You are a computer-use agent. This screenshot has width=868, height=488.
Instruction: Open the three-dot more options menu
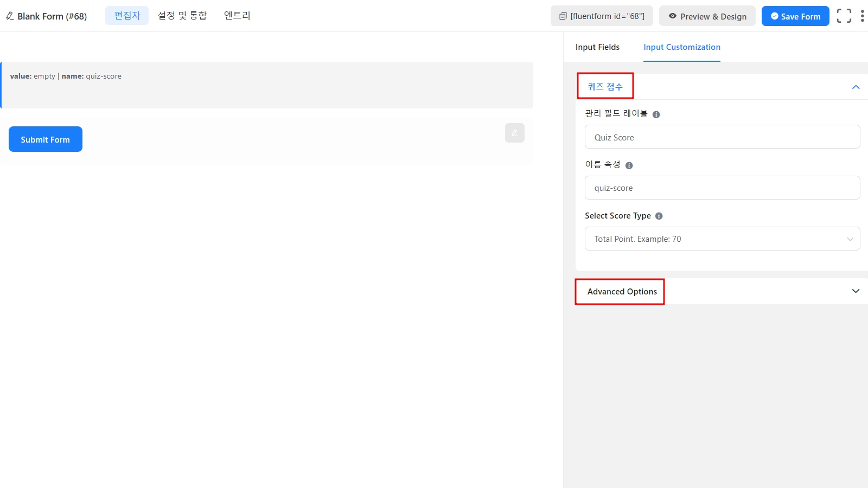pyautogui.click(x=862, y=16)
